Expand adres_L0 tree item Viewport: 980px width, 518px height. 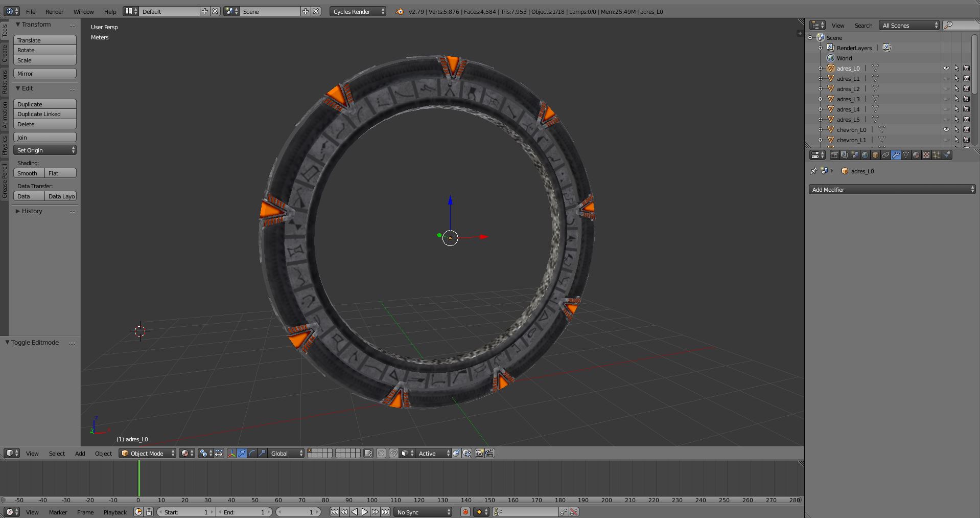click(821, 68)
